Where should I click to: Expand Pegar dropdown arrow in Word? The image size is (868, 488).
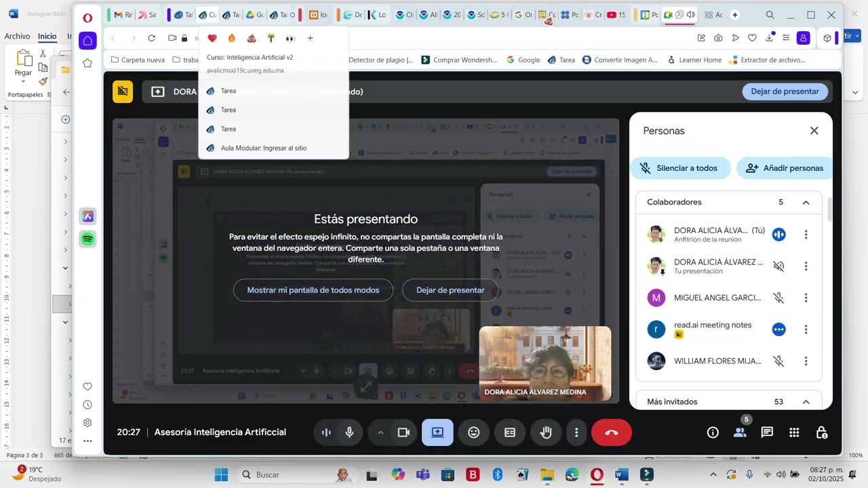click(23, 81)
